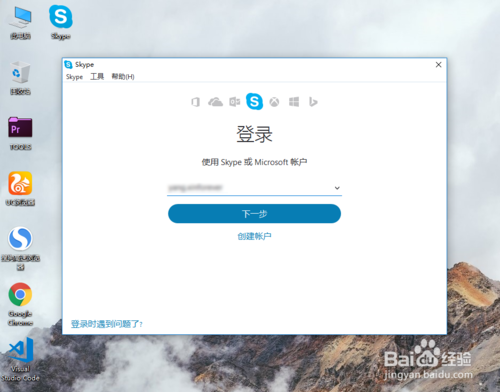The image size is (500, 392).
Task: Open the Skype desktop shortcut
Action: tap(61, 22)
